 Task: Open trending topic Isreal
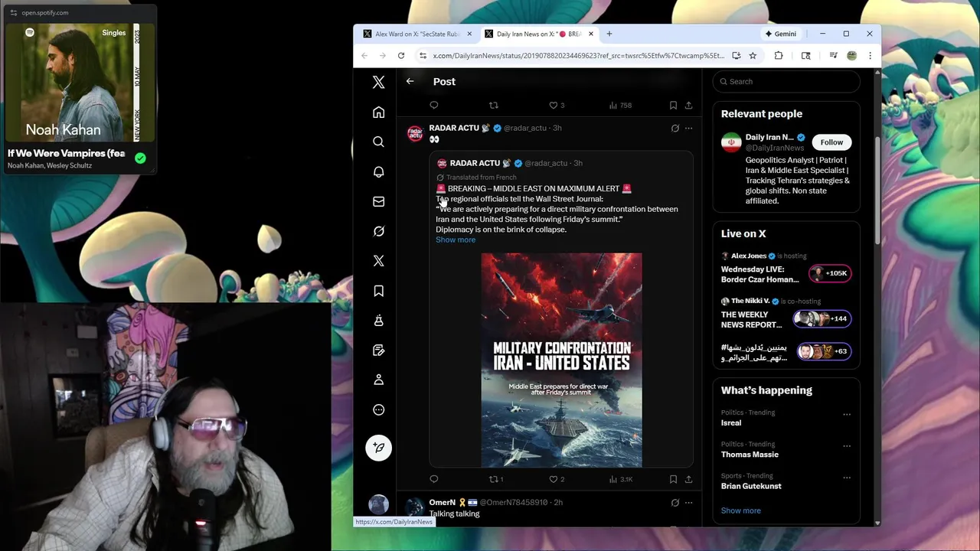pyautogui.click(x=731, y=422)
